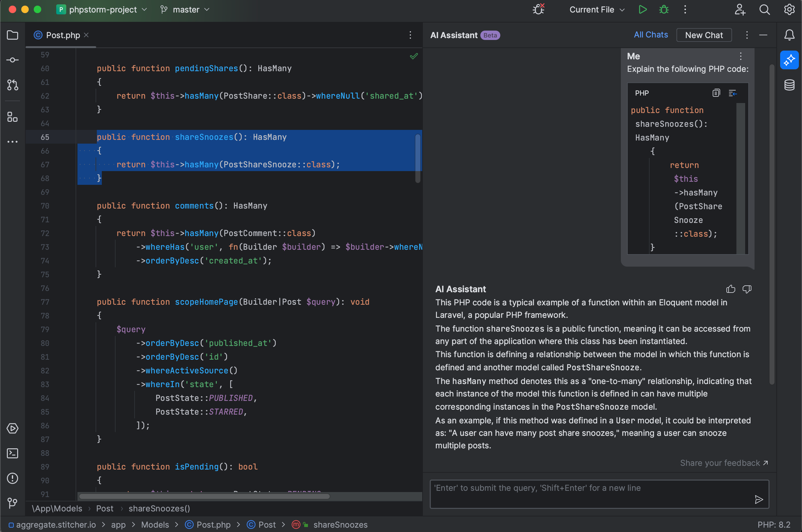Open the Terminal tool window

pos(12,454)
